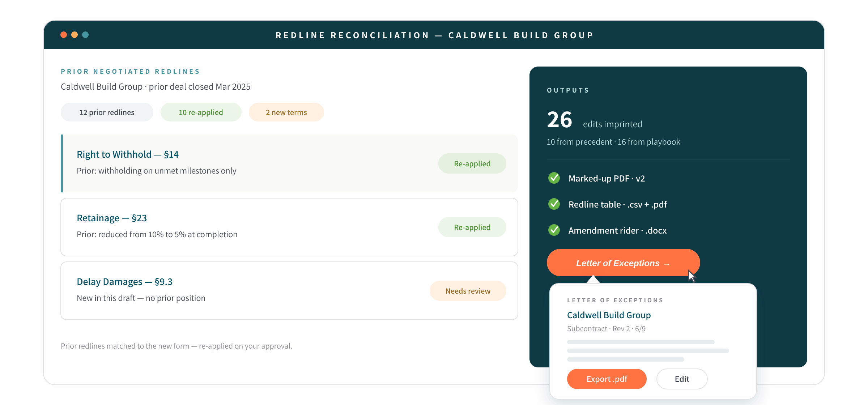Select the 2 new terms filter chip
Image resolution: width=868 pixels, height=405 pixels.
286,112
